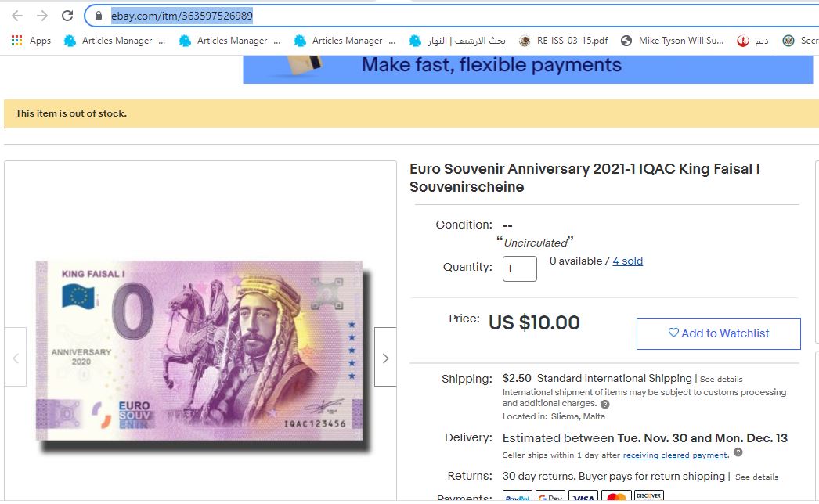Open receiving cleared payment link

(x=675, y=455)
